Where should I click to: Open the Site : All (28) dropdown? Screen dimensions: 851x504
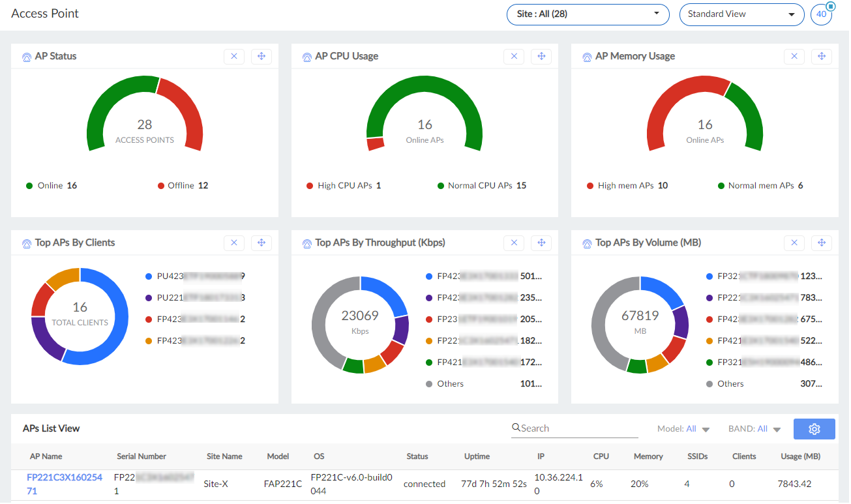[x=587, y=14]
